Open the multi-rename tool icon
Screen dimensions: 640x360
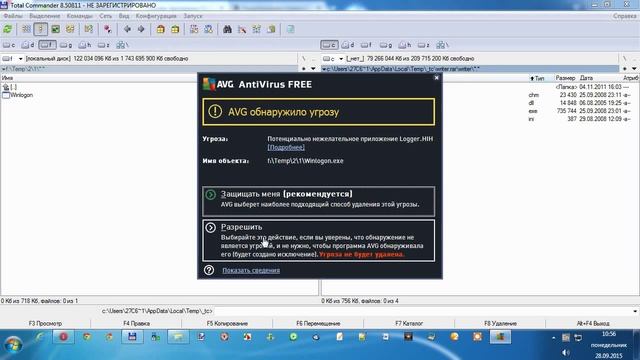point(242,29)
